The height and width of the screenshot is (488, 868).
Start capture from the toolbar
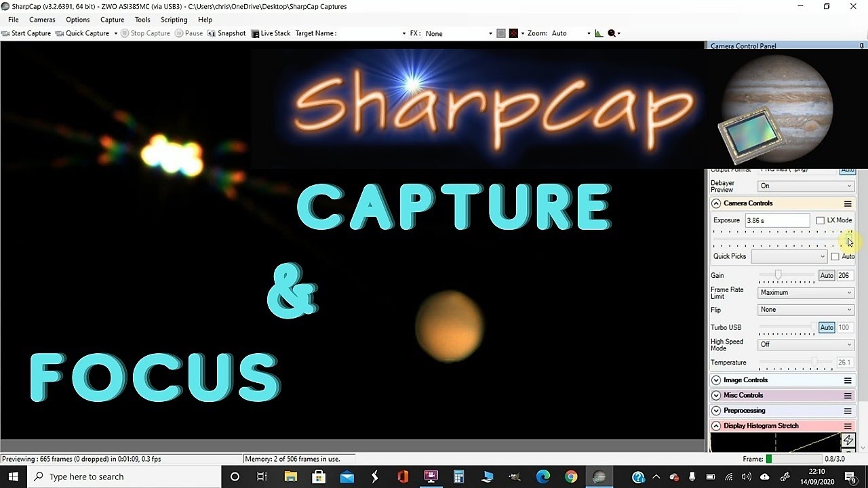(x=26, y=33)
